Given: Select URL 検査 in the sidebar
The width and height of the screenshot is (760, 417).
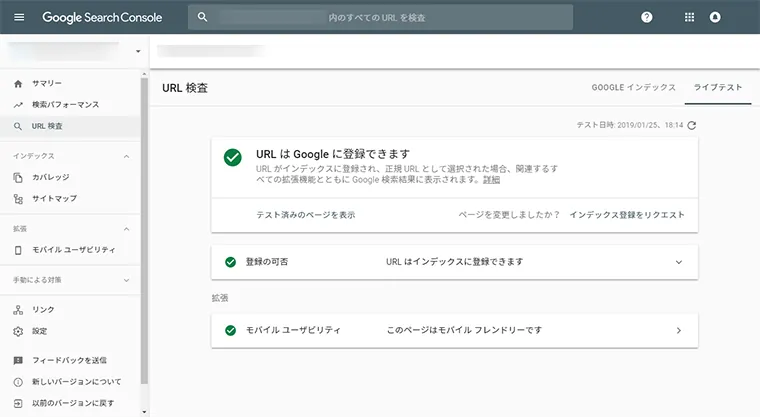Looking at the screenshot, I should (71, 126).
